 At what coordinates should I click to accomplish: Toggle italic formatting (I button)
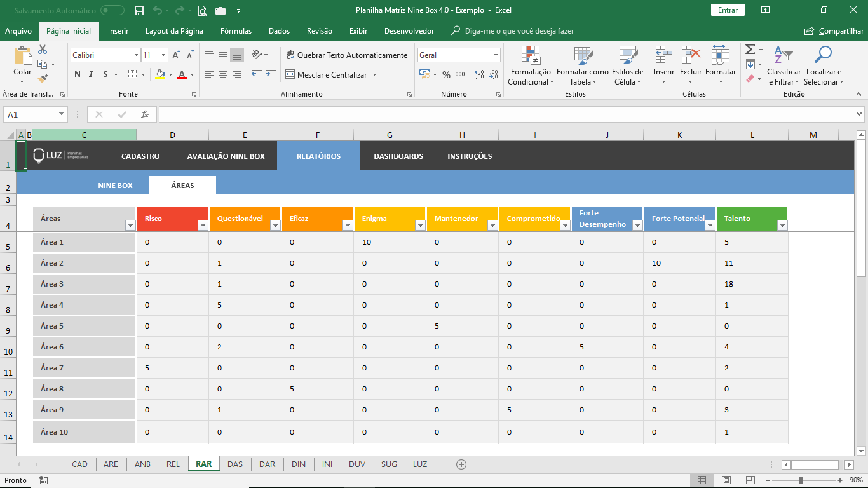pos(92,75)
